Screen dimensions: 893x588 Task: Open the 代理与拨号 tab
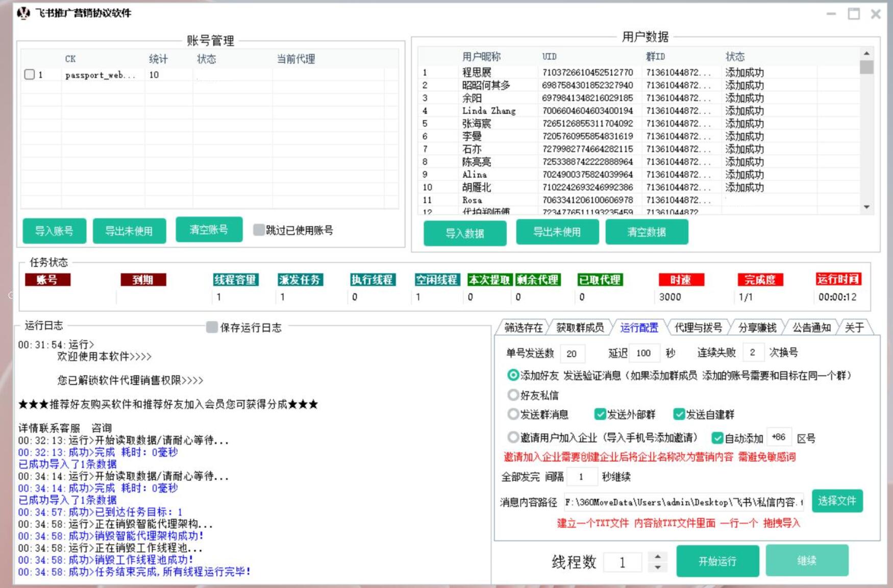point(698,327)
